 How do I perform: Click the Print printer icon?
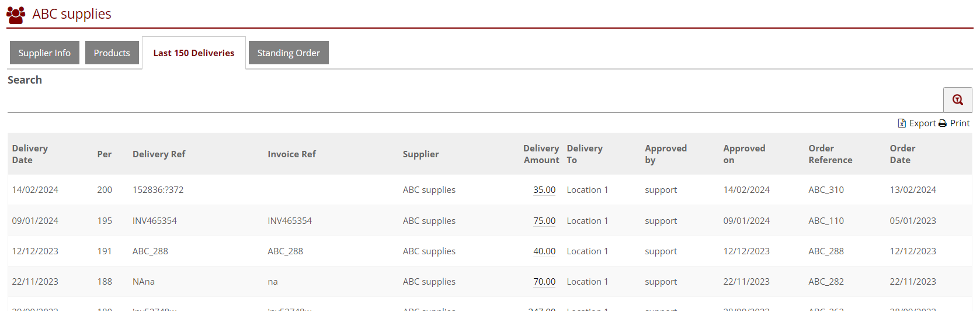point(942,123)
